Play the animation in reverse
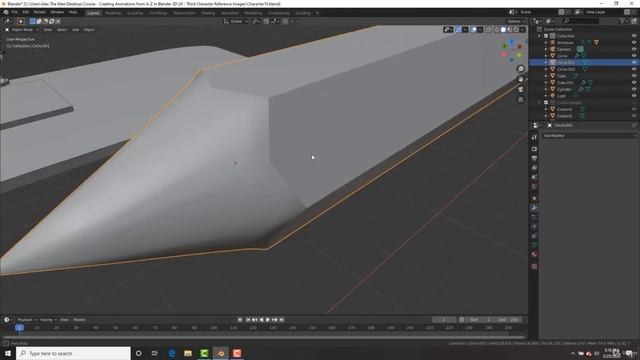The width and height of the screenshot is (640, 360). (x=261, y=320)
